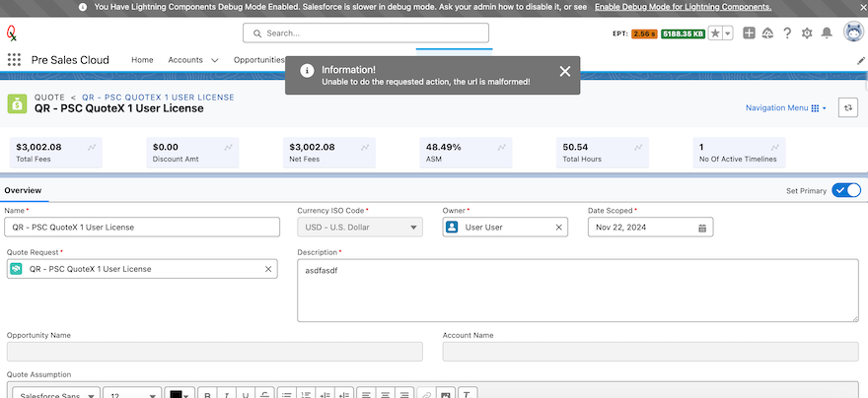Open user profile avatar menu
This screenshot has width=868, height=398.
click(x=853, y=33)
